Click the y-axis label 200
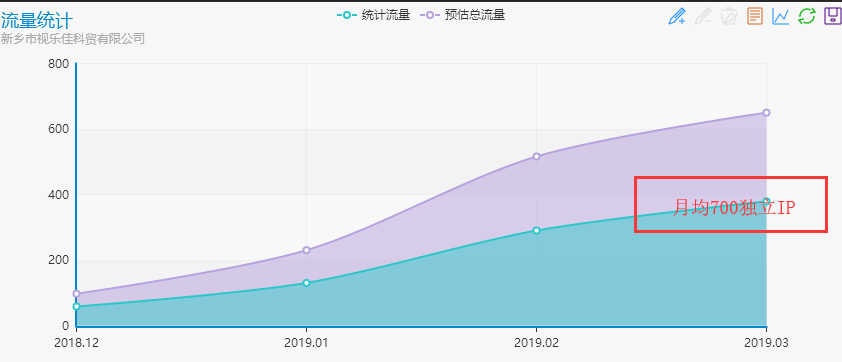 [x=59, y=260]
